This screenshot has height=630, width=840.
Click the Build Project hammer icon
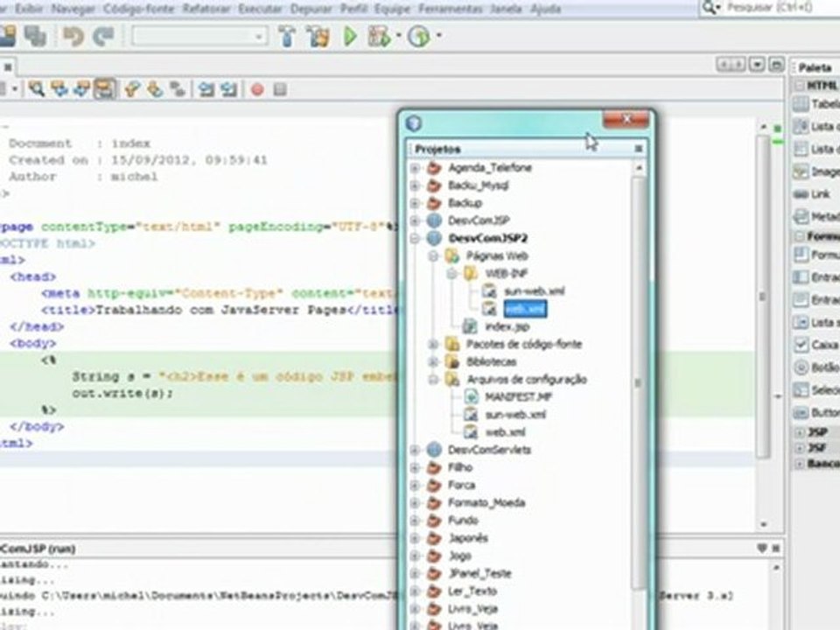point(287,37)
